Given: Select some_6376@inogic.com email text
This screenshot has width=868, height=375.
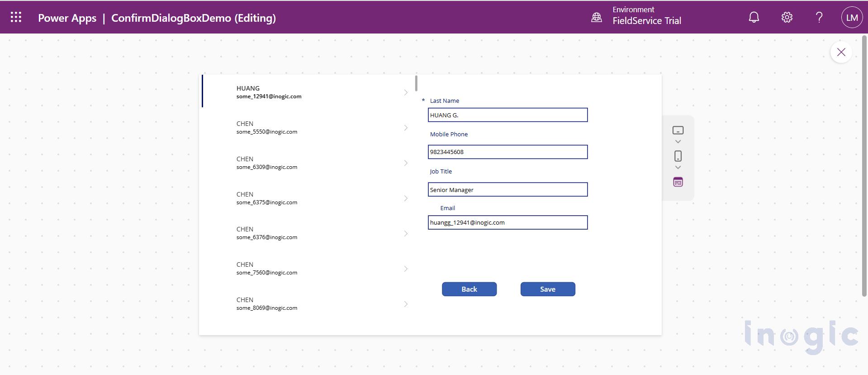Looking at the screenshot, I should coord(267,237).
